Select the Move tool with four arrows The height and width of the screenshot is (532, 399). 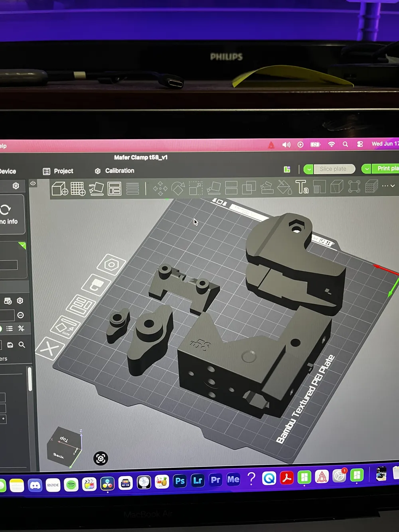(160, 188)
